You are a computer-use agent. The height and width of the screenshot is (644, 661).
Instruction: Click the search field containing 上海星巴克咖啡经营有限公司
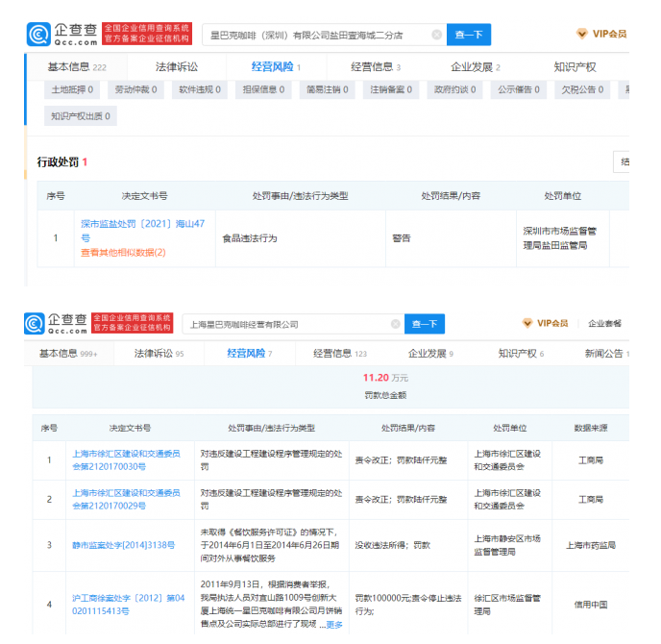click(x=293, y=324)
